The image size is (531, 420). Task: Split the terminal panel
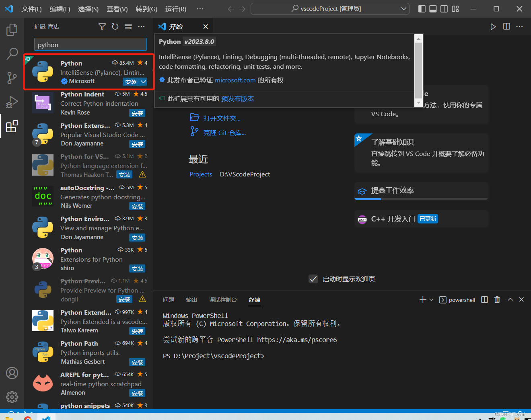(485, 300)
